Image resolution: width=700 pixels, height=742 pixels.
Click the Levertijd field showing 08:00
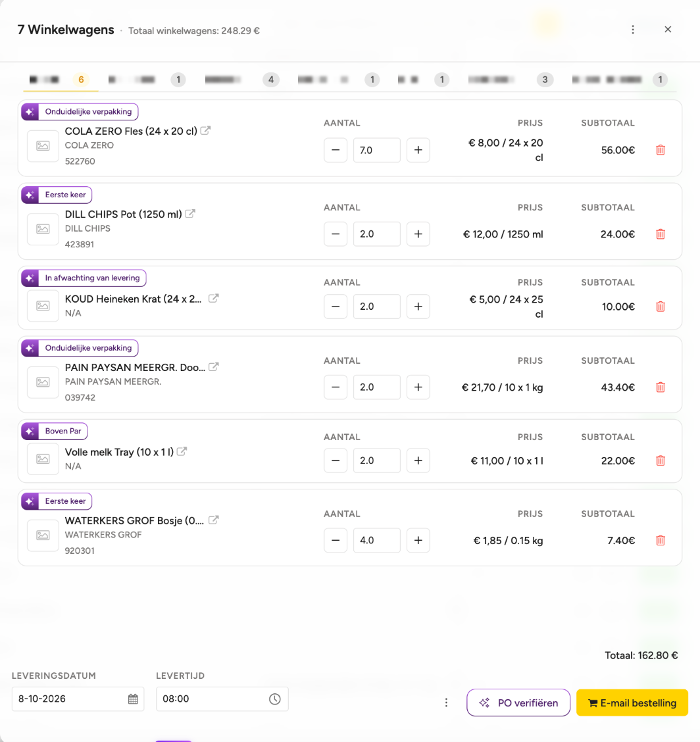click(x=222, y=699)
